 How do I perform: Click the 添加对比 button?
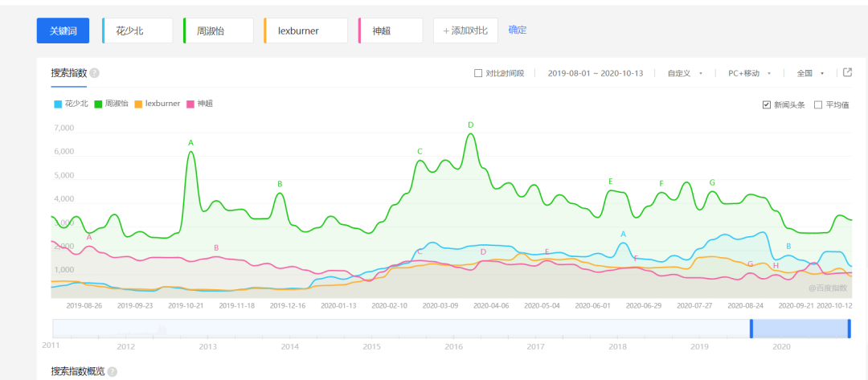[x=465, y=31]
